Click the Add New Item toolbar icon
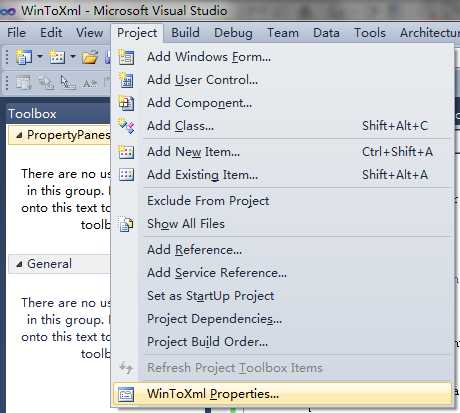 click(57, 57)
